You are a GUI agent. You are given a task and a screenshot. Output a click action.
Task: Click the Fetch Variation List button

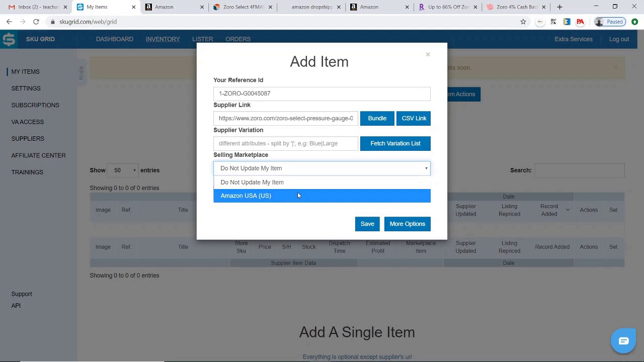coord(395,143)
